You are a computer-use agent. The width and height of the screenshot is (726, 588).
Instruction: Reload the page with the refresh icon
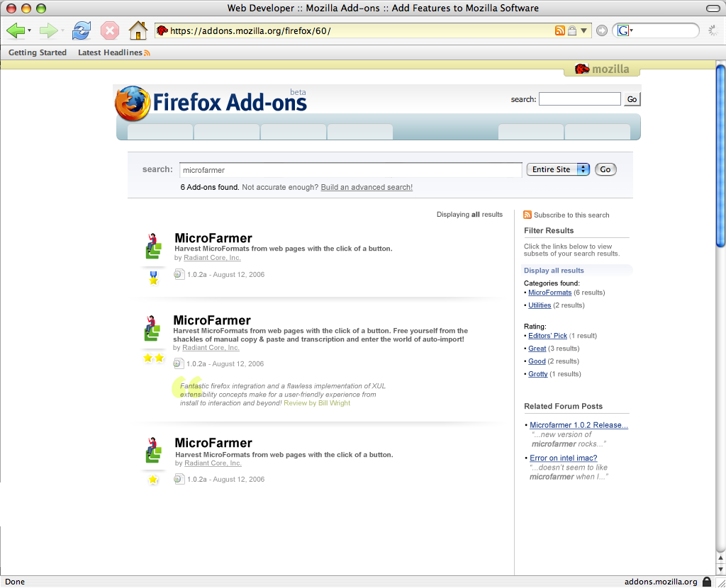(82, 31)
